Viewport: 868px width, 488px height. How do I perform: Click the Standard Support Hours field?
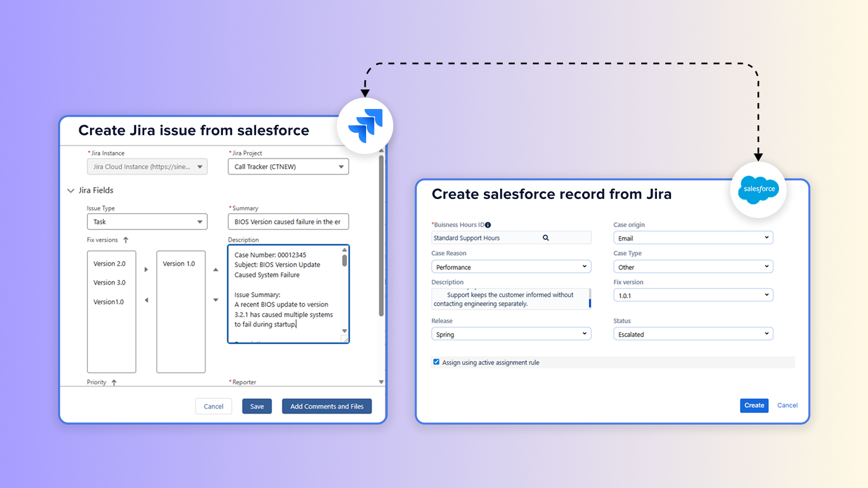pyautogui.click(x=511, y=237)
